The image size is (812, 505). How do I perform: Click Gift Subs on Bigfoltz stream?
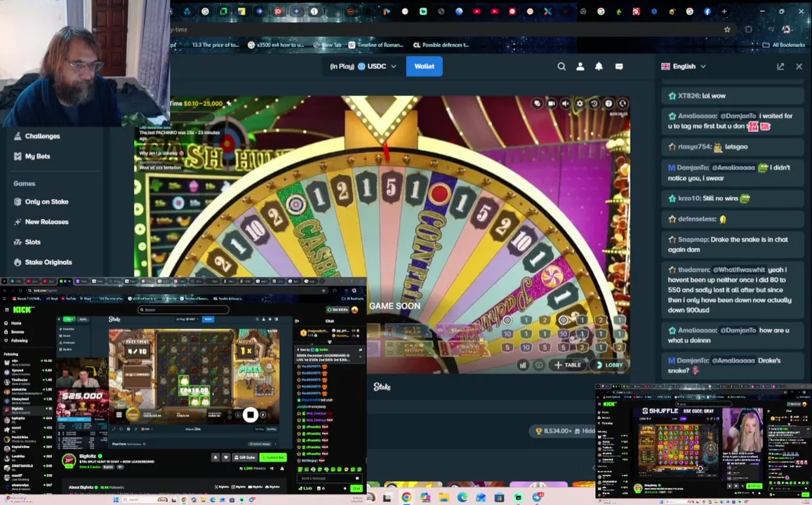245,457
